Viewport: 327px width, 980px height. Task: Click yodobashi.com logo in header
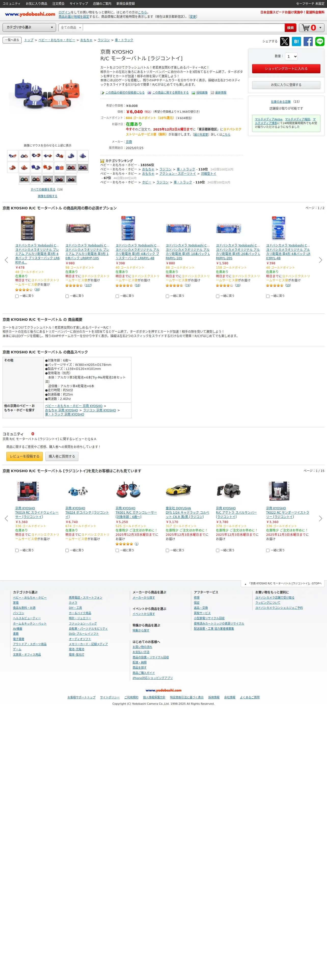point(30,14)
